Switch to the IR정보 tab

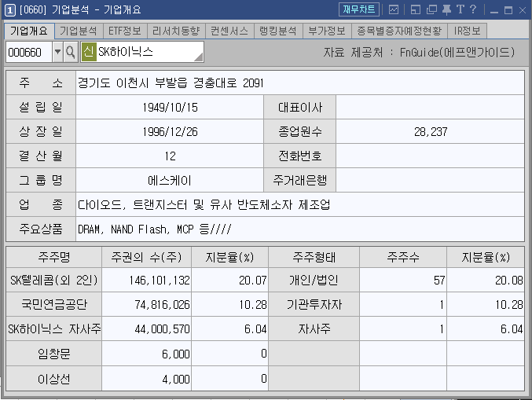pos(468,31)
